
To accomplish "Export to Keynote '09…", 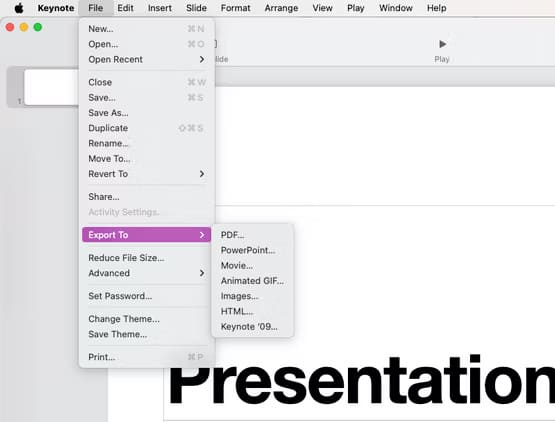I will [x=253, y=326].
